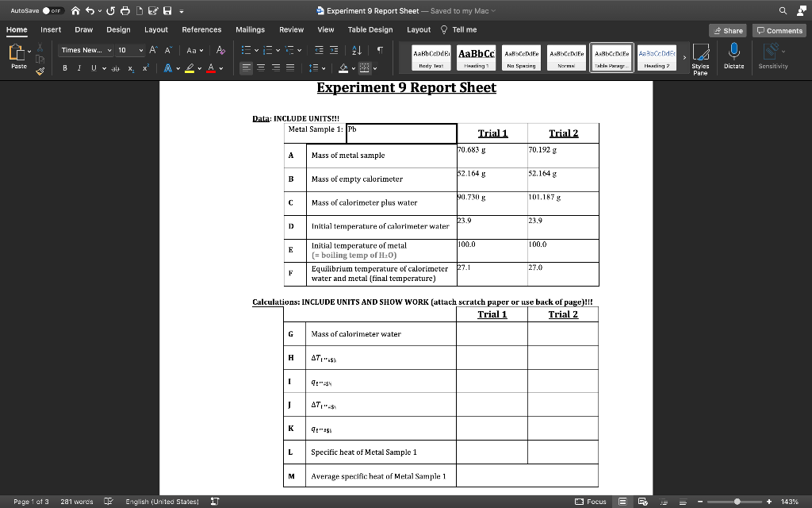Open Sensitivity options
The height and width of the screenshot is (508, 812).
(773, 56)
